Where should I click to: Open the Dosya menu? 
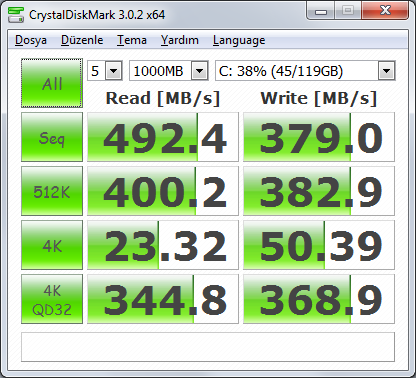[x=31, y=40]
